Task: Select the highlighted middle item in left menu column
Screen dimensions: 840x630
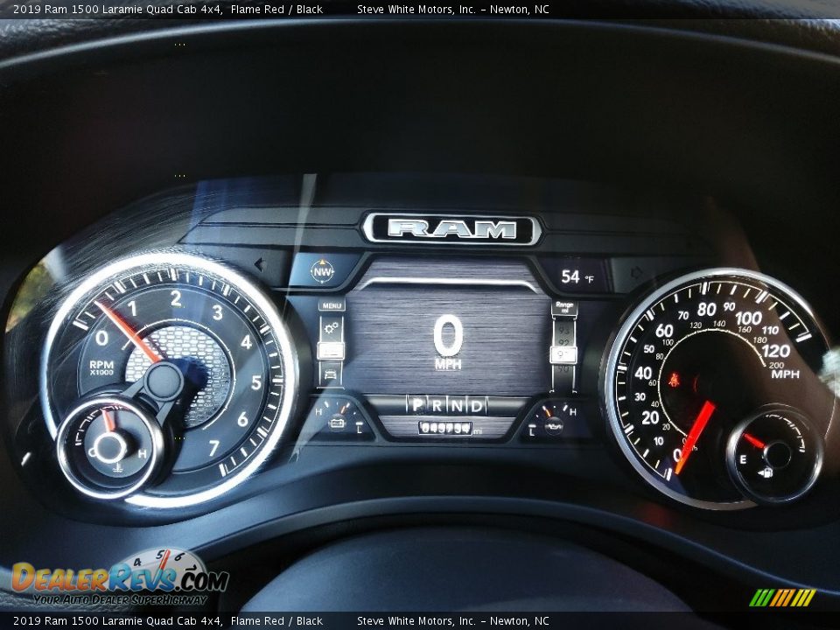Action: click(x=331, y=350)
